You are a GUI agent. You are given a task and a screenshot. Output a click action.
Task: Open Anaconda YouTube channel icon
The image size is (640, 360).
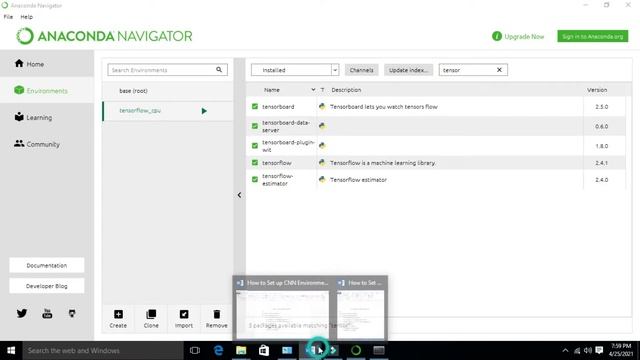47,313
